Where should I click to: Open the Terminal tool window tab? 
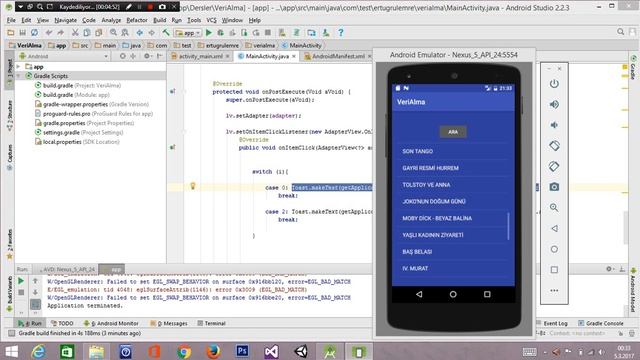tap(211, 323)
